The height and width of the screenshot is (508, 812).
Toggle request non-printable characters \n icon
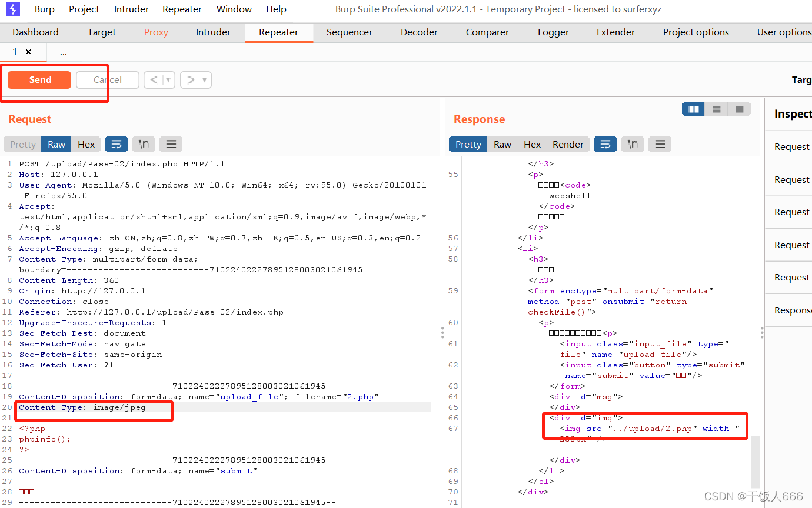144,144
